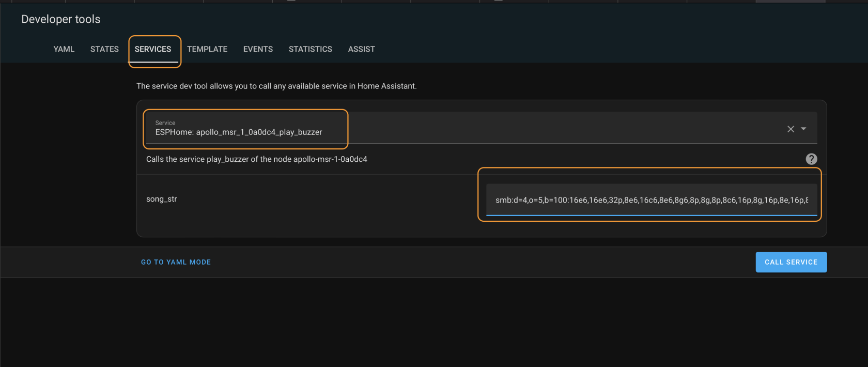View the STATISTICS tab
The image size is (868, 367).
click(311, 49)
